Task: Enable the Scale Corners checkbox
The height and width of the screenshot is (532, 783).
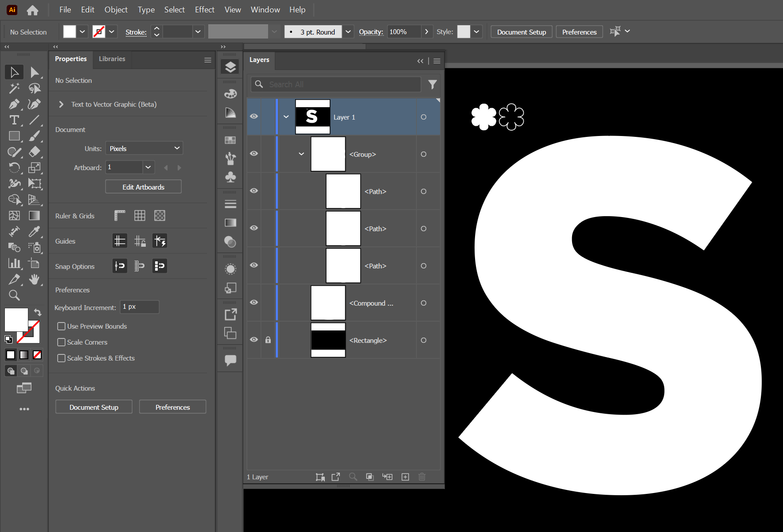Action: click(x=62, y=342)
